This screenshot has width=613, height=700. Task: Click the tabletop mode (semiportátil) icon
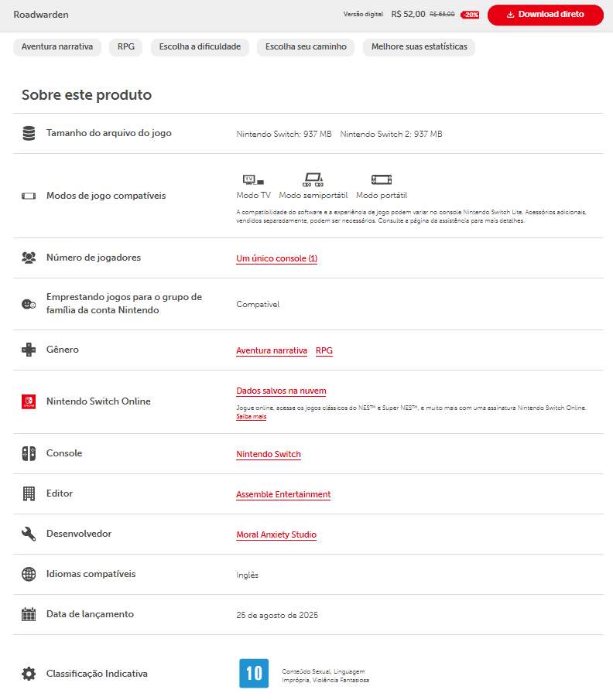point(313,179)
